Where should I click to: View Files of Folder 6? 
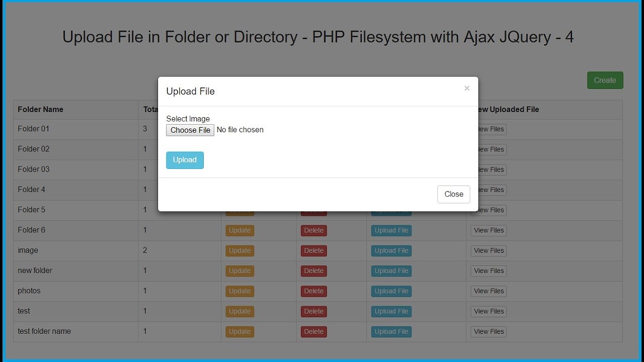(489, 231)
